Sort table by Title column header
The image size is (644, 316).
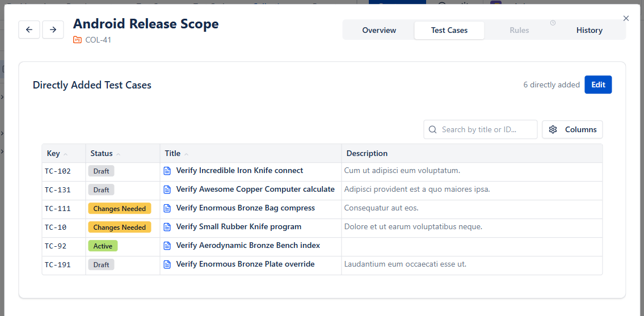click(172, 153)
